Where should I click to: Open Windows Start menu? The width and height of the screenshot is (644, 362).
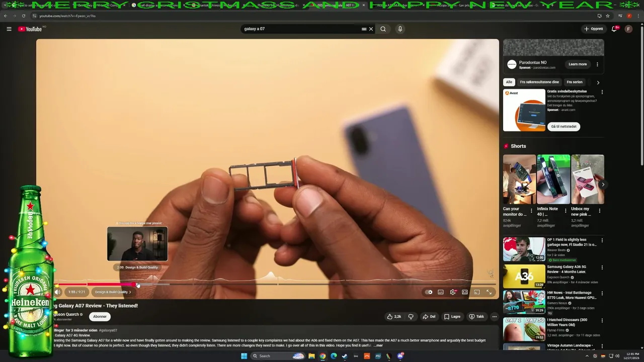pos(244,356)
